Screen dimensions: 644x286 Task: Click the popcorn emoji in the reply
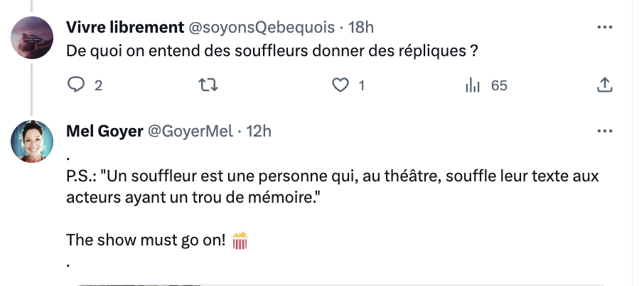click(x=240, y=240)
